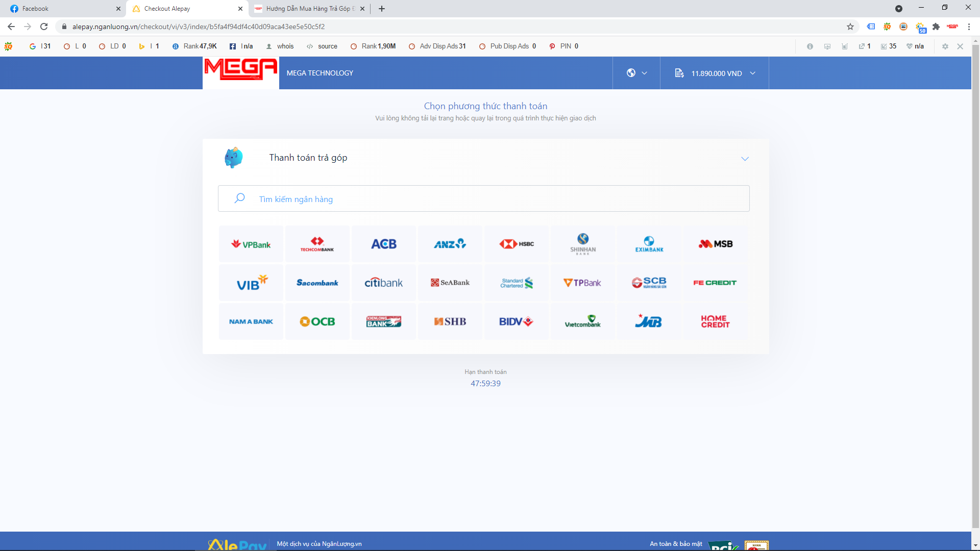Click the page vertical scrollbar

(x=975, y=286)
